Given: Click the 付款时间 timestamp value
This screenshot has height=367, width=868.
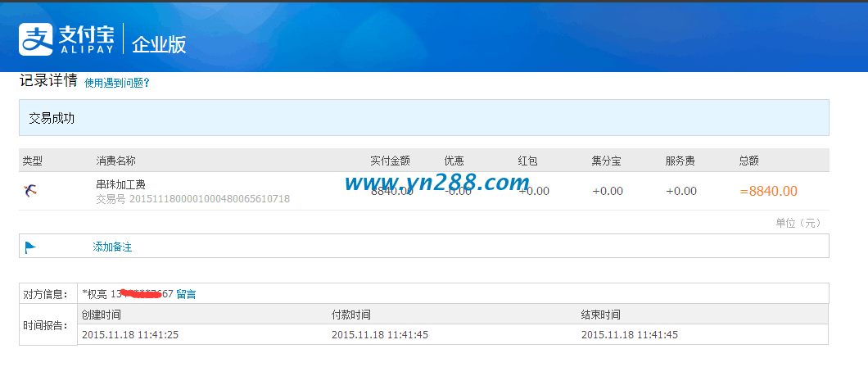Looking at the screenshot, I should [x=382, y=334].
